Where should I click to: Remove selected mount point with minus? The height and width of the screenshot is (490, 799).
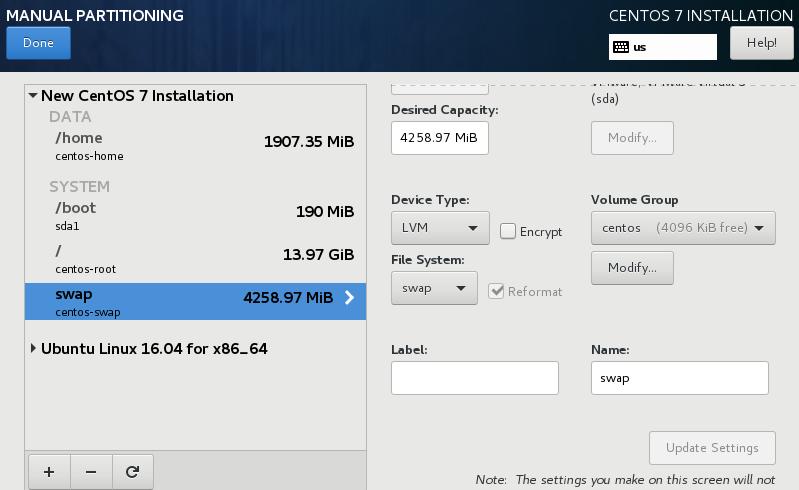(91, 472)
